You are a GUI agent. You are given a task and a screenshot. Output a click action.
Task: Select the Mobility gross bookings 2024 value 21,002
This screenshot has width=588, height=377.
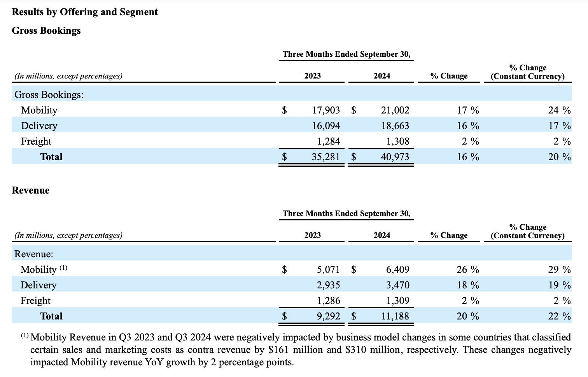point(395,110)
